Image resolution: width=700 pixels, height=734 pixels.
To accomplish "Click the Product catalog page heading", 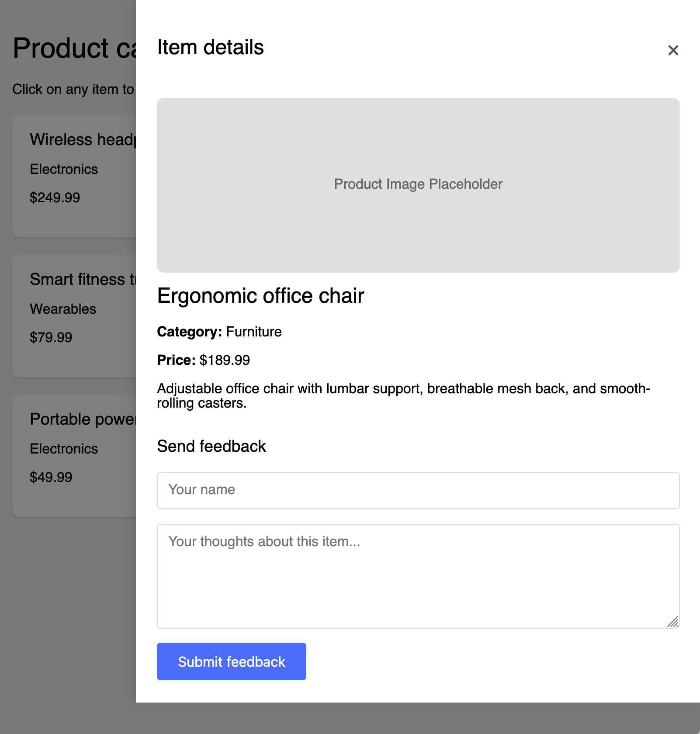I will tap(74, 48).
